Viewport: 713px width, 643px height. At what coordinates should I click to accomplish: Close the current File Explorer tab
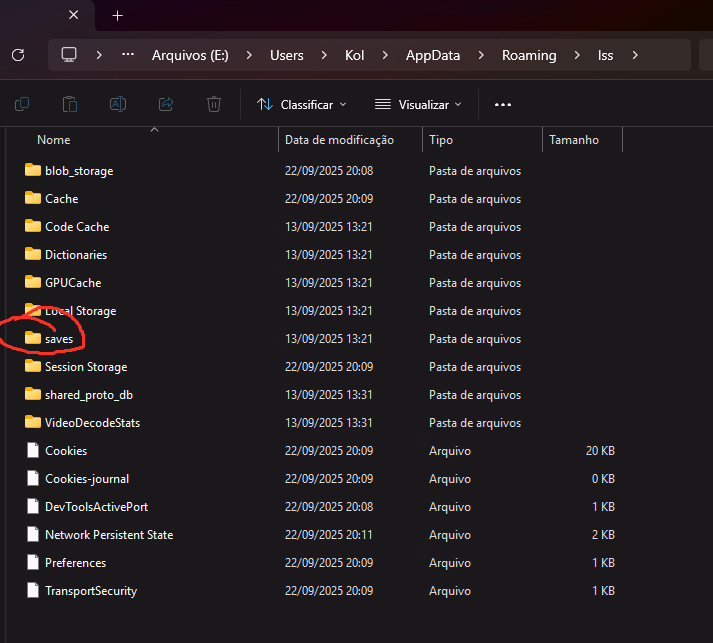point(74,16)
